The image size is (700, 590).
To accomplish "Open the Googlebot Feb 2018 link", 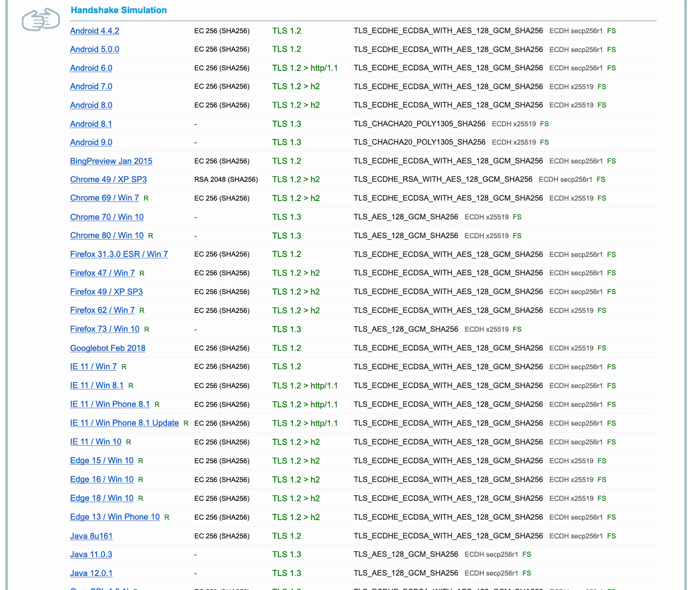I will pos(107,348).
